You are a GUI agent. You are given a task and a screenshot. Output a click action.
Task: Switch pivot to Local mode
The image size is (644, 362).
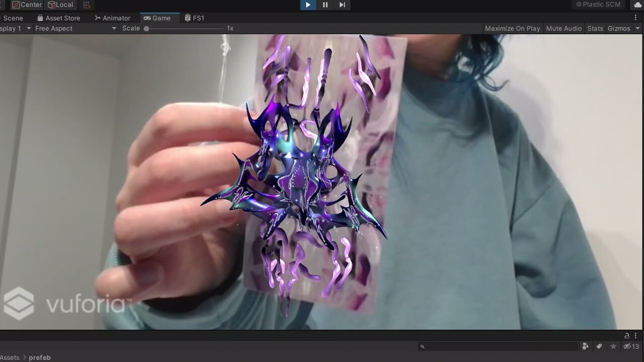pyautogui.click(x=60, y=5)
